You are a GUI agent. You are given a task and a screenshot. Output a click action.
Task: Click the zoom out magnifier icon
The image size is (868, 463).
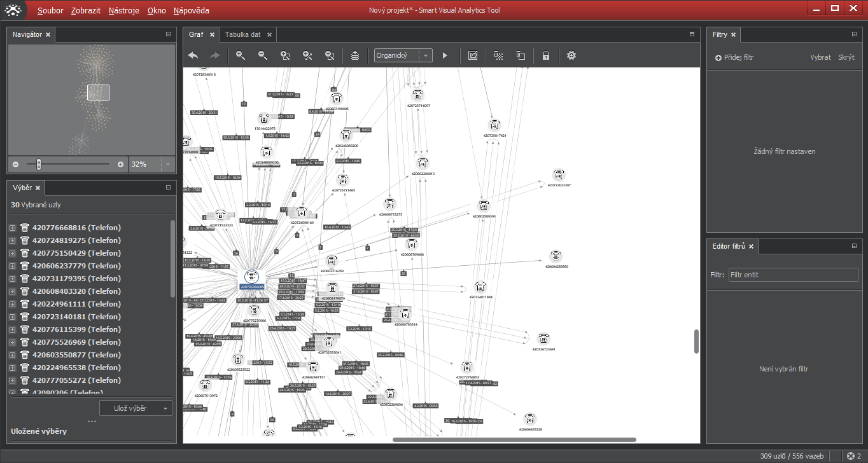coord(263,56)
